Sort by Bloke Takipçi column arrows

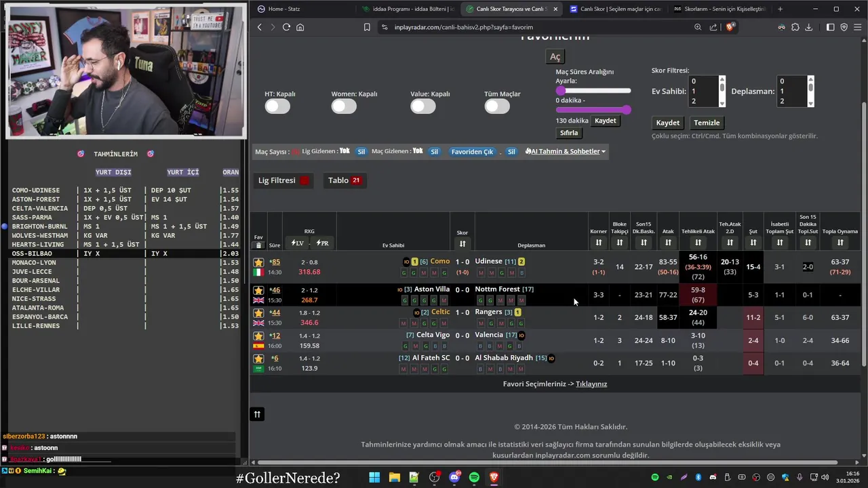coord(620,243)
